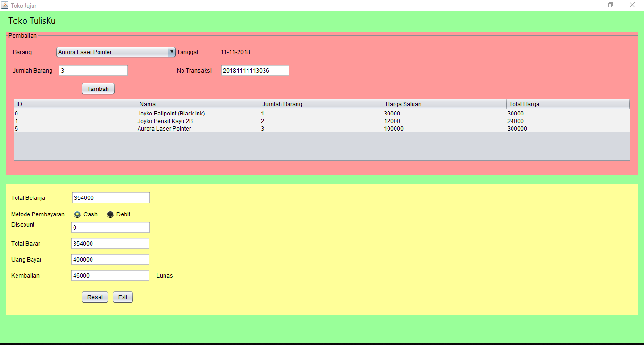
Task: Click the 300000 total price cell
Action: click(568, 129)
